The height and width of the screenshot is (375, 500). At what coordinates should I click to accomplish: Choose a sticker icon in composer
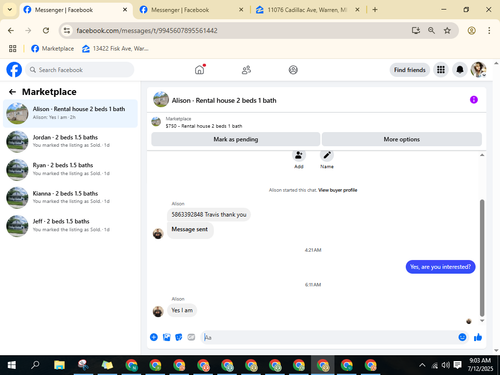(179, 337)
